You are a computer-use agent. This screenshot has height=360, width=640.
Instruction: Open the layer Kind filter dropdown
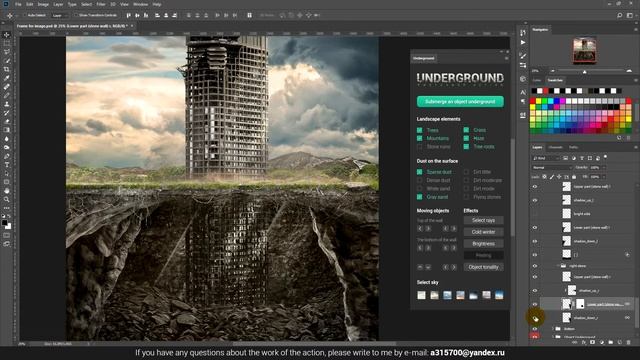[x=546, y=158]
